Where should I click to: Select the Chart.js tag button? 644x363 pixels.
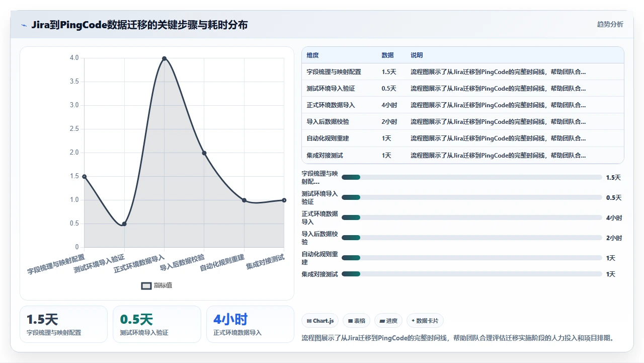(x=320, y=321)
